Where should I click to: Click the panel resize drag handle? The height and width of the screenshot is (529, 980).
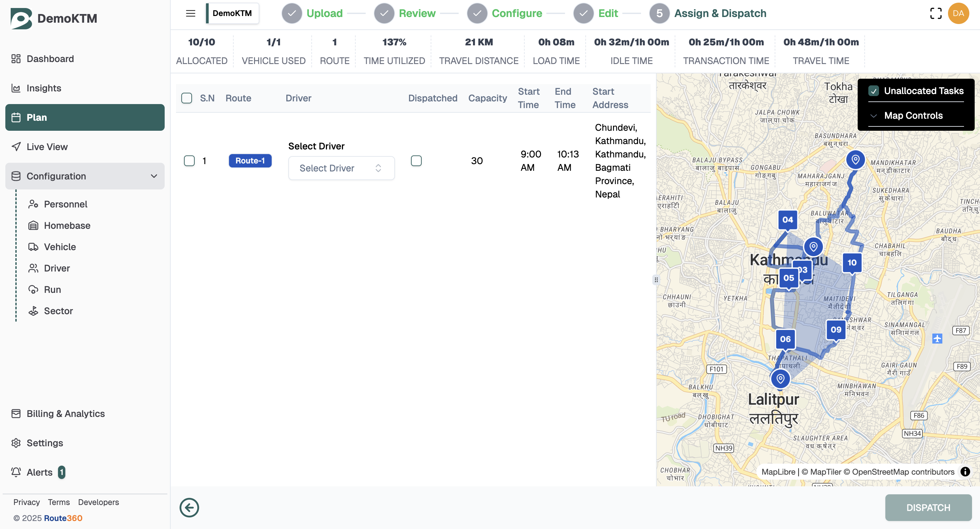pyautogui.click(x=656, y=280)
